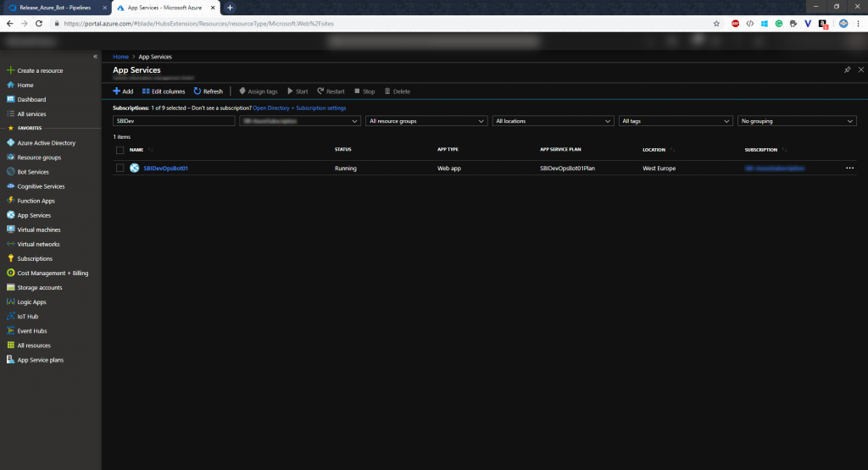This screenshot has width=868, height=470.
Task: Open Virtual networks icon
Action: click(10, 244)
